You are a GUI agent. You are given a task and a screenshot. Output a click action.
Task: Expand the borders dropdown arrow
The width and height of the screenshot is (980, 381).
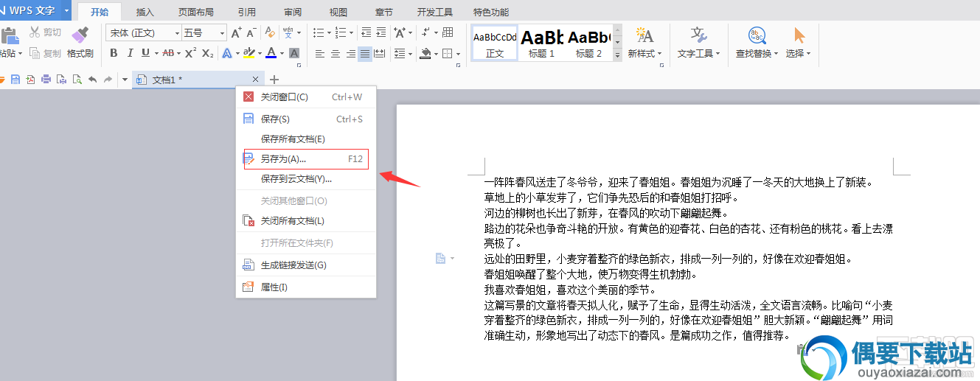tap(456, 54)
